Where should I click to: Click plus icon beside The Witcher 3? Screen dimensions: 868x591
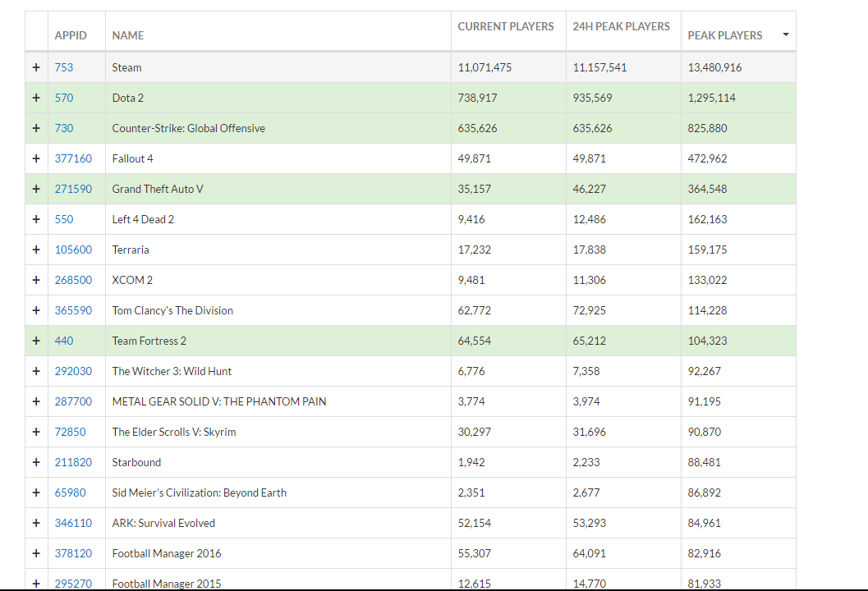[36, 371]
